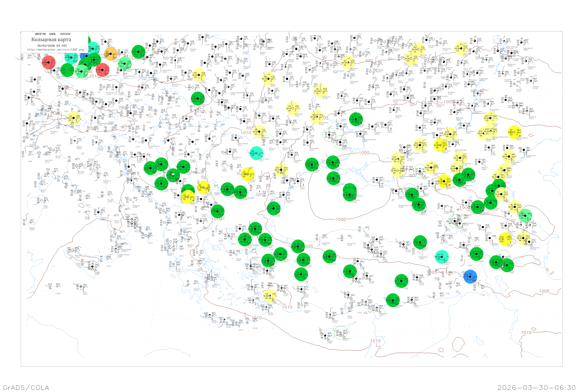This screenshot has height=392, width=588.
Task: Click the green station circle at Trabzon
Action: tap(420, 242)
